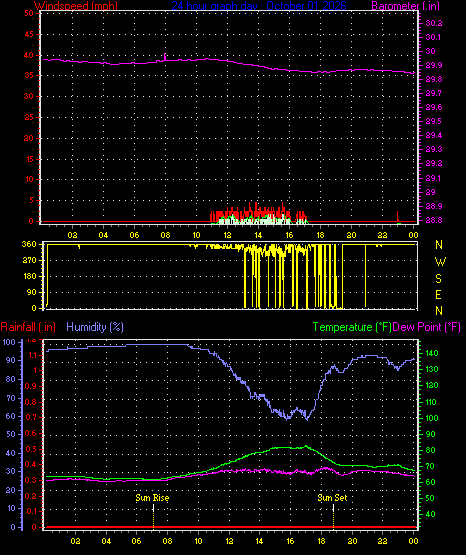466x555 pixels.
Task: Click the '0.9' rainfall axis value
Action: pyautogui.click(x=31, y=386)
